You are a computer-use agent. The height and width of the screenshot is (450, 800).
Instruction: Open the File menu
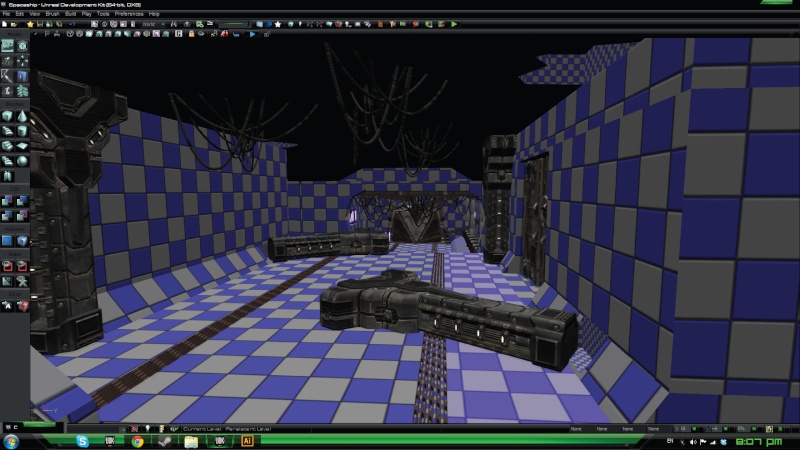pyautogui.click(x=6, y=14)
